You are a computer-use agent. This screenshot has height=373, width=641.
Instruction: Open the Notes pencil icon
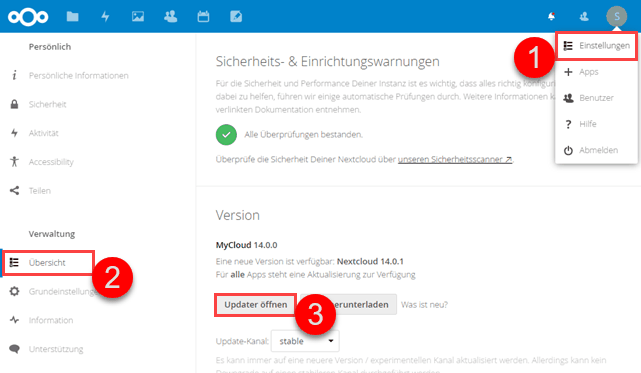coord(236,16)
